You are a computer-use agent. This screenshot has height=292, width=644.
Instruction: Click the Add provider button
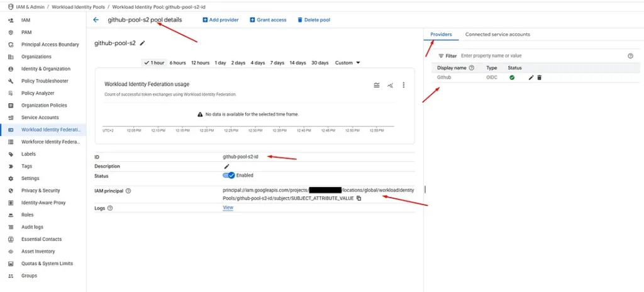221,20
